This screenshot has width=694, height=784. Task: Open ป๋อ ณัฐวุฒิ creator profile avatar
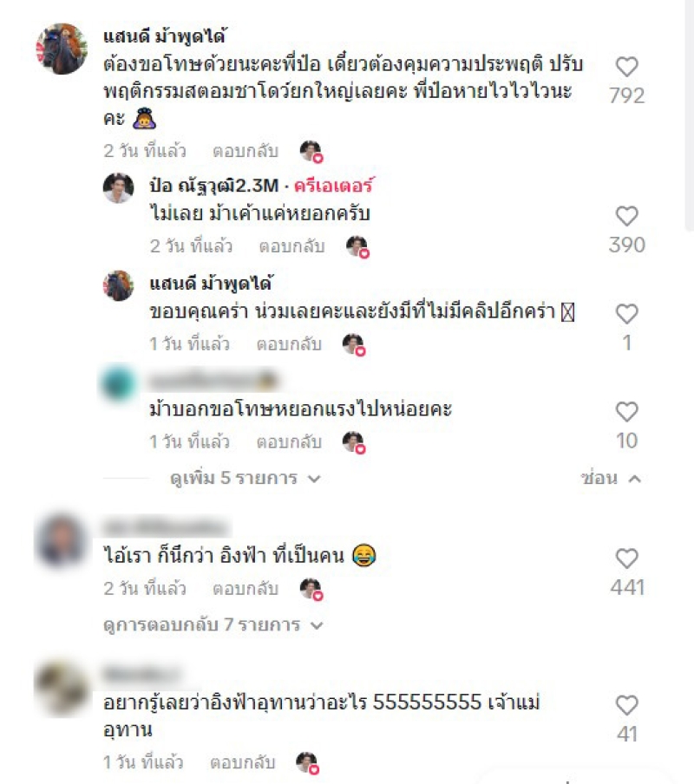pyautogui.click(x=119, y=188)
